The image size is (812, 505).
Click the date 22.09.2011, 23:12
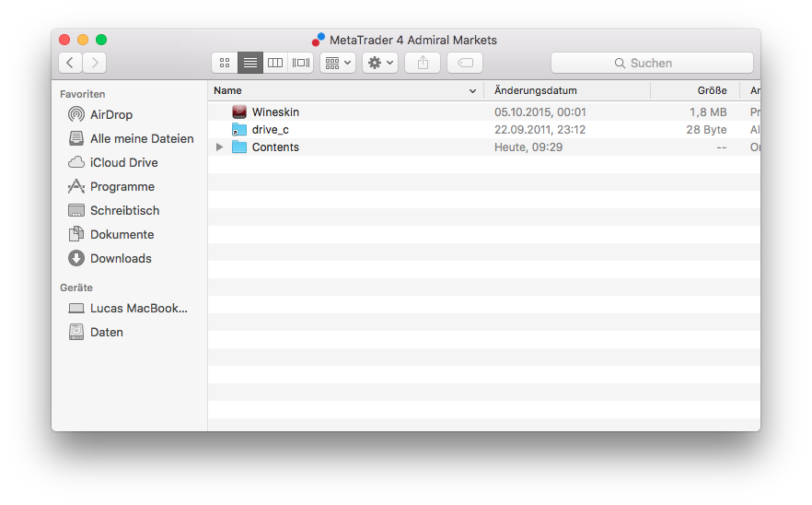coord(540,130)
